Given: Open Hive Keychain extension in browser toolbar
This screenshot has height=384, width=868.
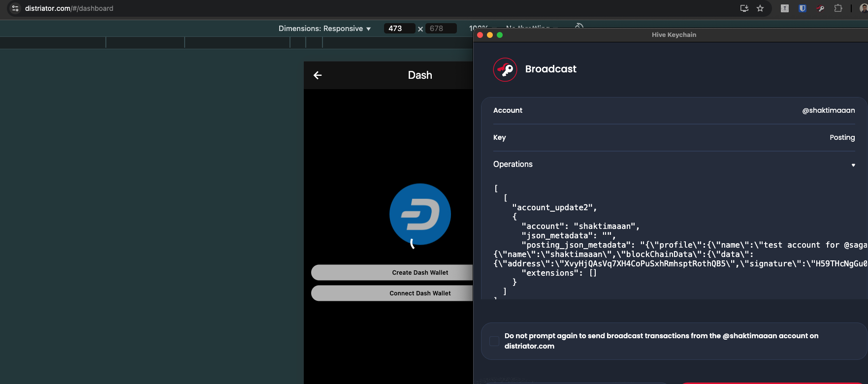Looking at the screenshot, I should coord(820,8).
